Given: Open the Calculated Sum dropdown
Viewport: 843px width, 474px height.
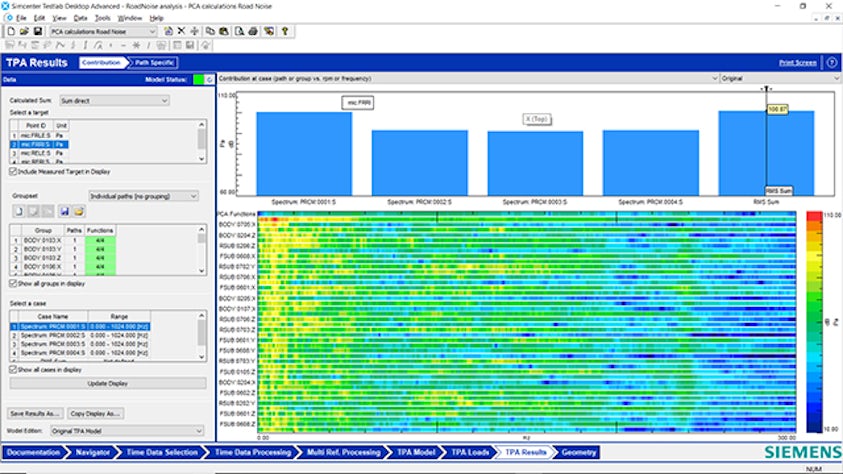Looking at the screenshot, I should [x=114, y=100].
